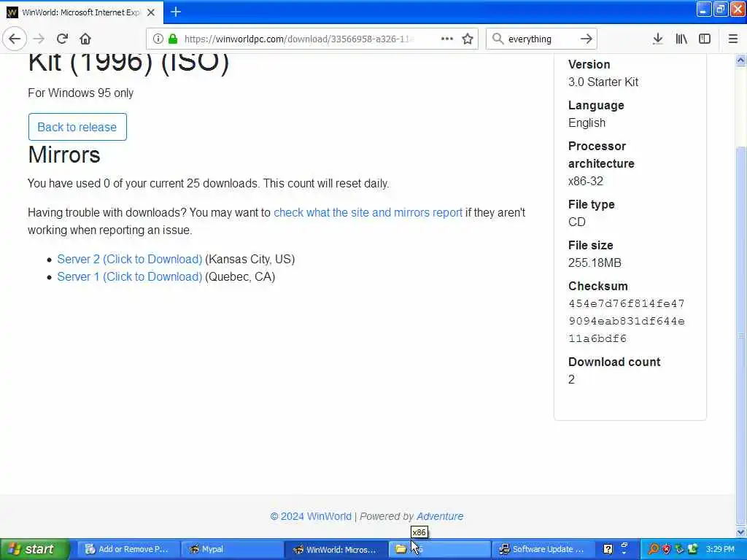The image size is (747, 560).
Task: Click the green secure connection padlock
Action: tap(174, 39)
